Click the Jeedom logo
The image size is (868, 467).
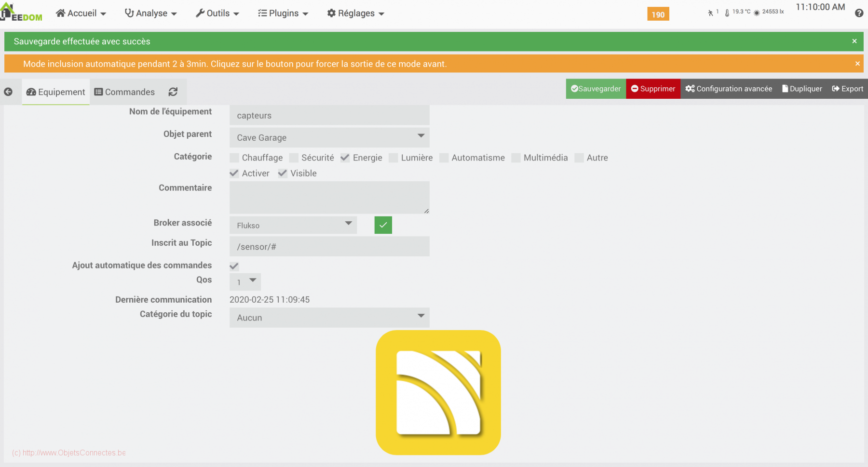[x=21, y=13]
